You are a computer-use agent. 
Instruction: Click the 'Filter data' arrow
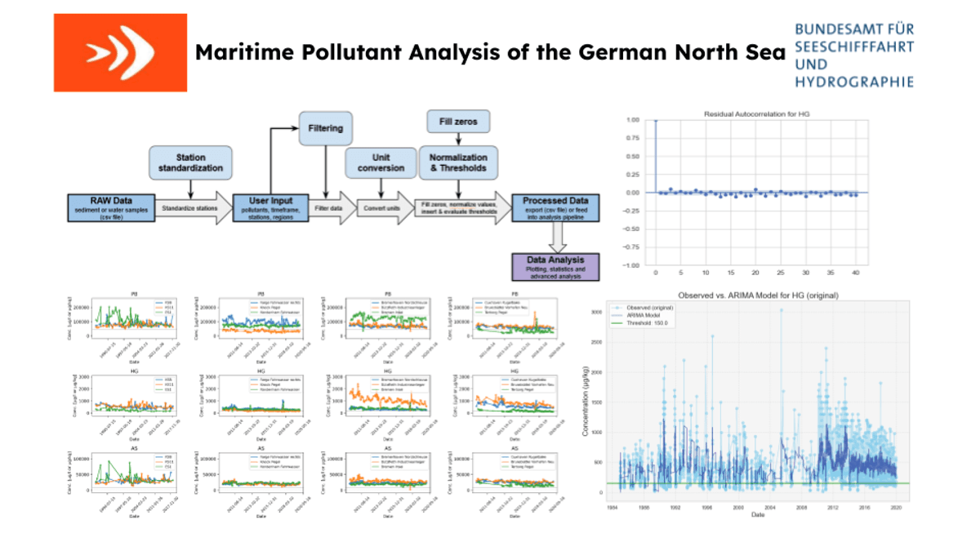pyautogui.click(x=333, y=208)
